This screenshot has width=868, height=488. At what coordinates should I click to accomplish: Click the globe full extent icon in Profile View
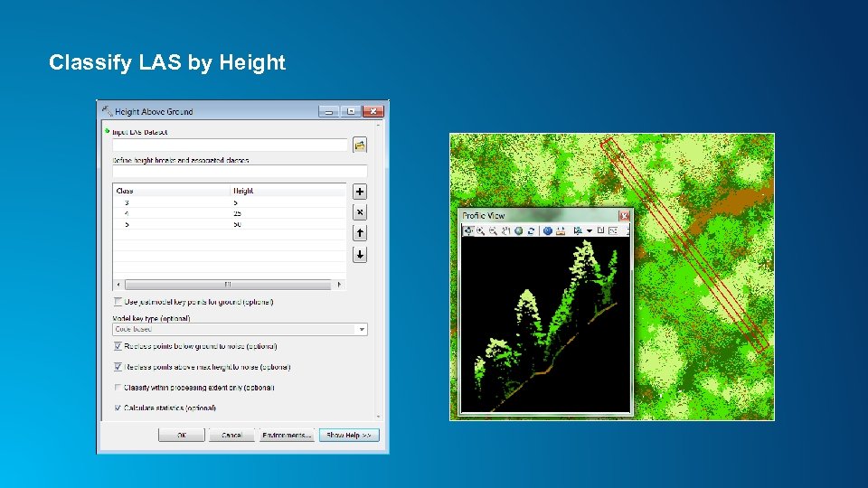(519, 230)
